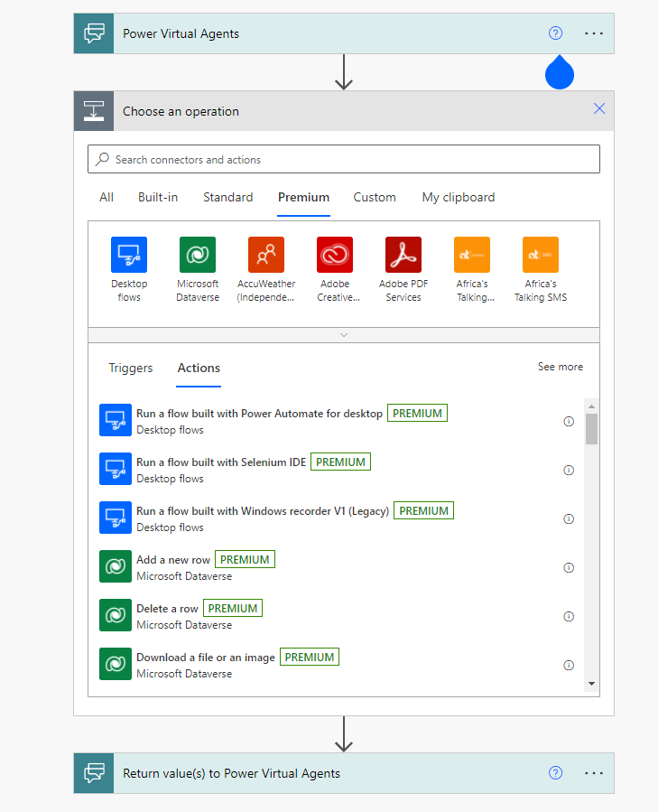
Task: Show info for Delete a row
Action: pos(569,616)
